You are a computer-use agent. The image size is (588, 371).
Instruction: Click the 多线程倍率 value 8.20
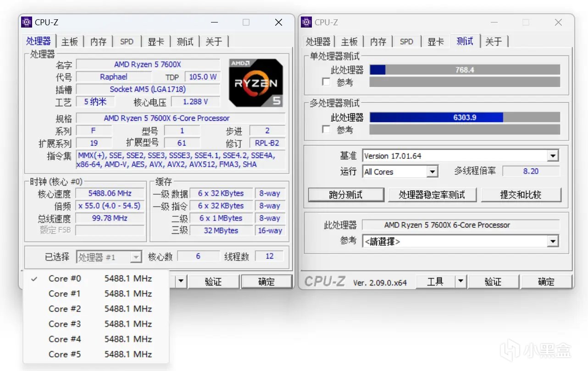point(531,171)
